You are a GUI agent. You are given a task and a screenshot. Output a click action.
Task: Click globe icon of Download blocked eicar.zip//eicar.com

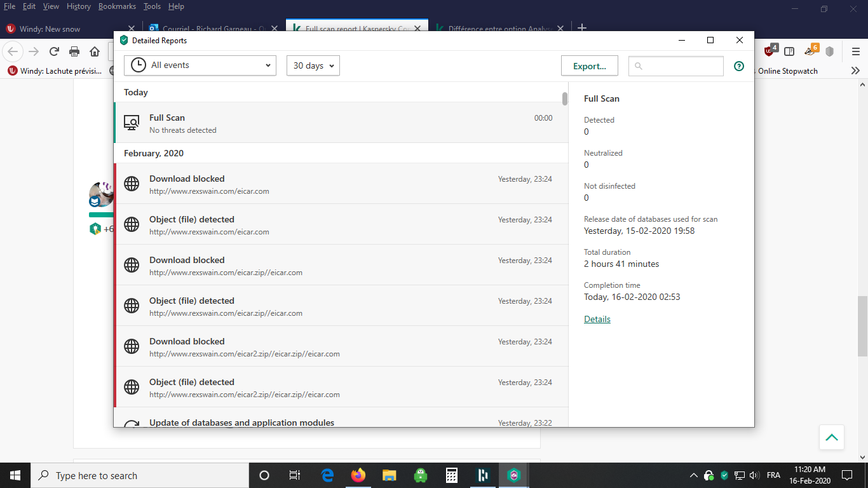[x=132, y=265]
